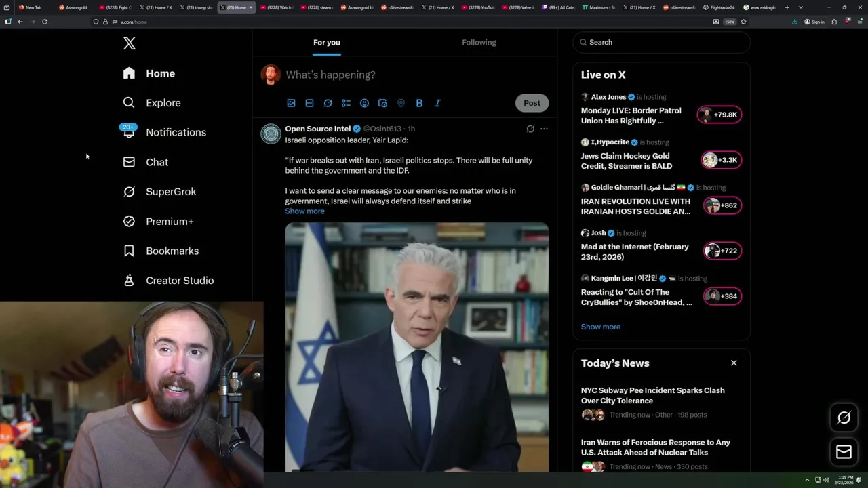Open IRAN REVOLUTION LIVE broadcast
868x488 pixels.
pyautogui.click(x=635, y=206)
